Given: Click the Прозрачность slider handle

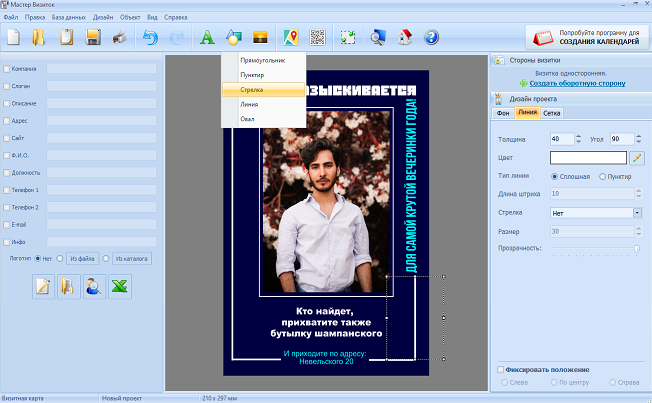Looking at the screenshot, I should pyautogui.click(x=636, y=249).
